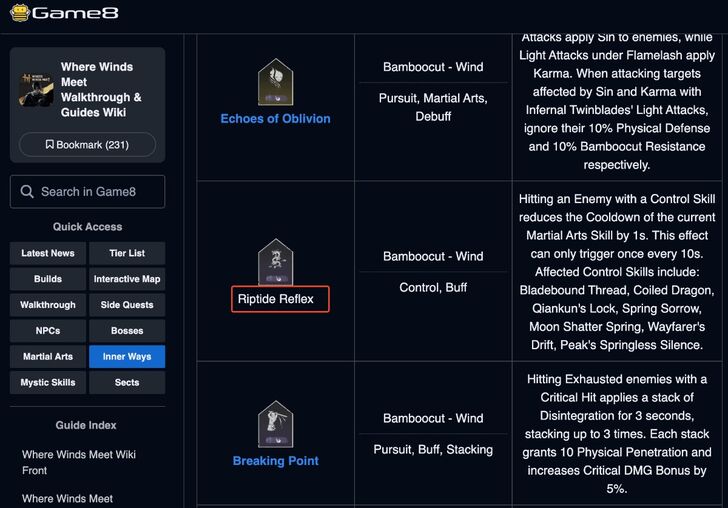Click the search magnifier icon
Image resolution: width=728 pixels, height=508 pixels.
27,192
